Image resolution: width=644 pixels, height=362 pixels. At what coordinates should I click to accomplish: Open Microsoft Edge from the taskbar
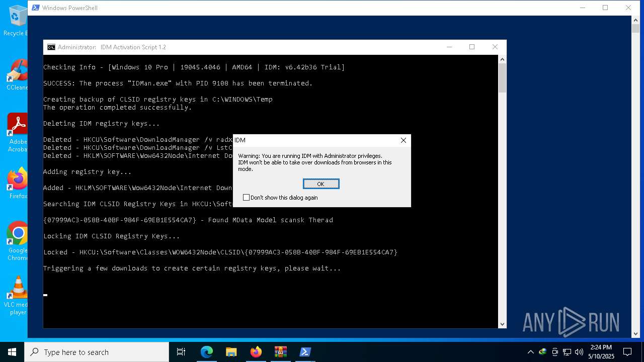[207, 352]
